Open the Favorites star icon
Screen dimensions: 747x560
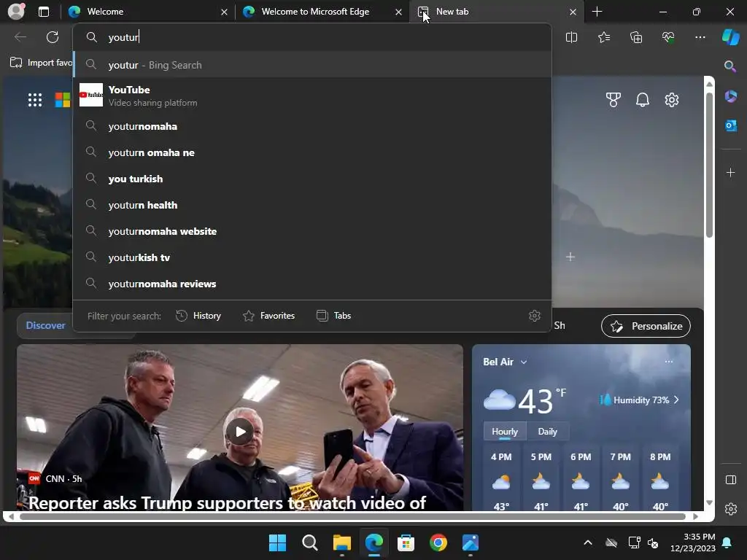(603, 37)
